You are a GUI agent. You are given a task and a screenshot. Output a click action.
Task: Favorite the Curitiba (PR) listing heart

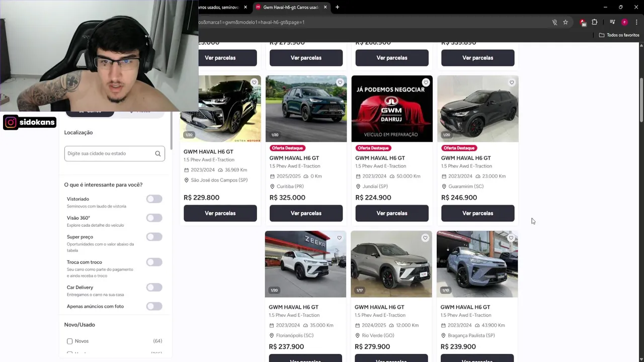(340, 82)
